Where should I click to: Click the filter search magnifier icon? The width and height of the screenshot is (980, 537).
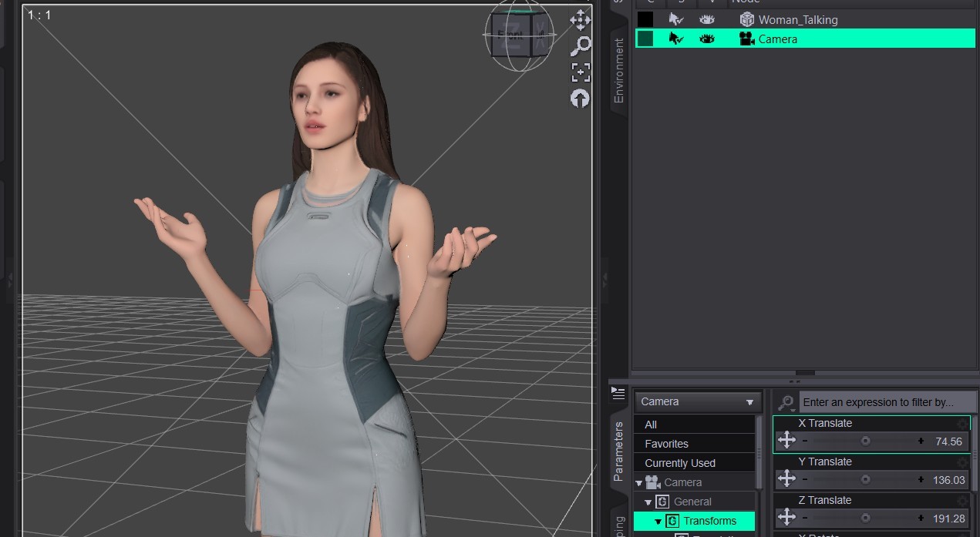coord(786,402)
